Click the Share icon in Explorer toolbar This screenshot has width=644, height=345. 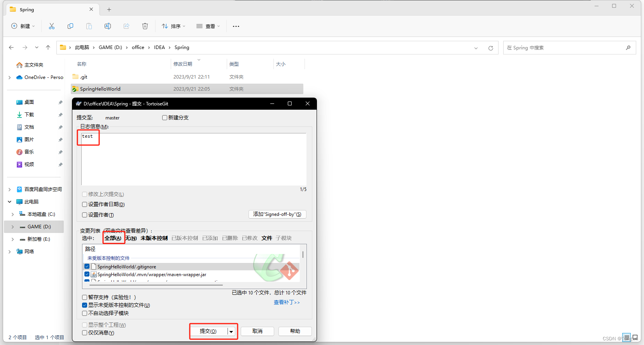tap(126, 26)
